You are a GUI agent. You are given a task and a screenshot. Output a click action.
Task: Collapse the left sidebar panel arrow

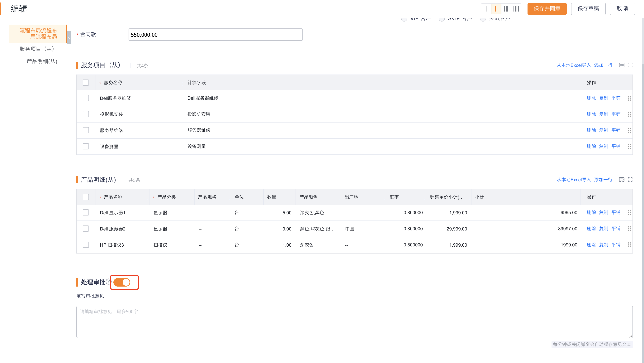point(69,37)
